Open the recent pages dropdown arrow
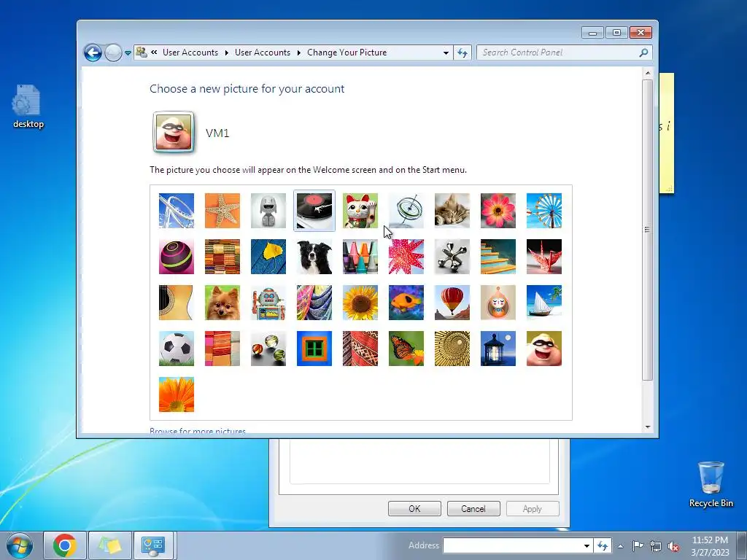Screen dimensions: 747x560 (x=128, y=52)
